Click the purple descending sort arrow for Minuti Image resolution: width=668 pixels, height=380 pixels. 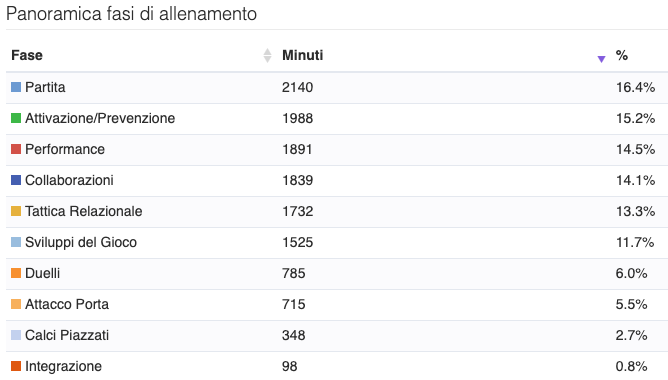coord(601,59)
